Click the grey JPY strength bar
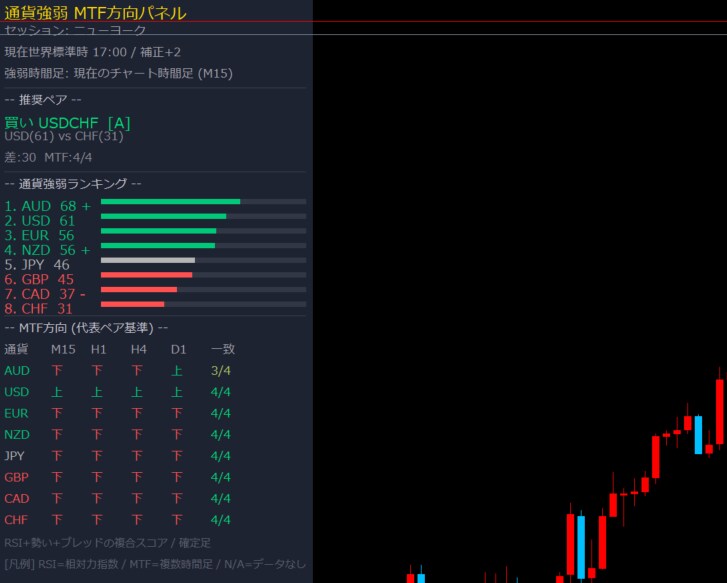Image resolution: width=727 pixels, height=583 pixels. click(x=147, y=260)
